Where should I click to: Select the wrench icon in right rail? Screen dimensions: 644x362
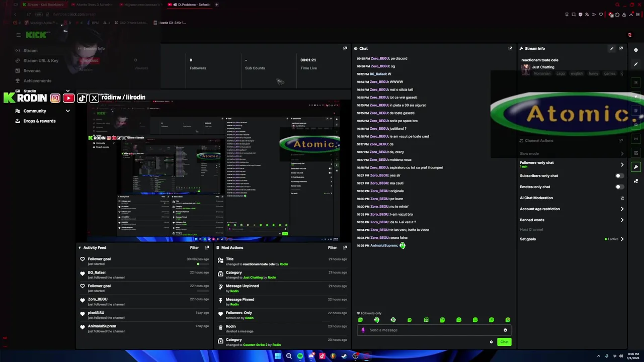[x=636, y=167]
